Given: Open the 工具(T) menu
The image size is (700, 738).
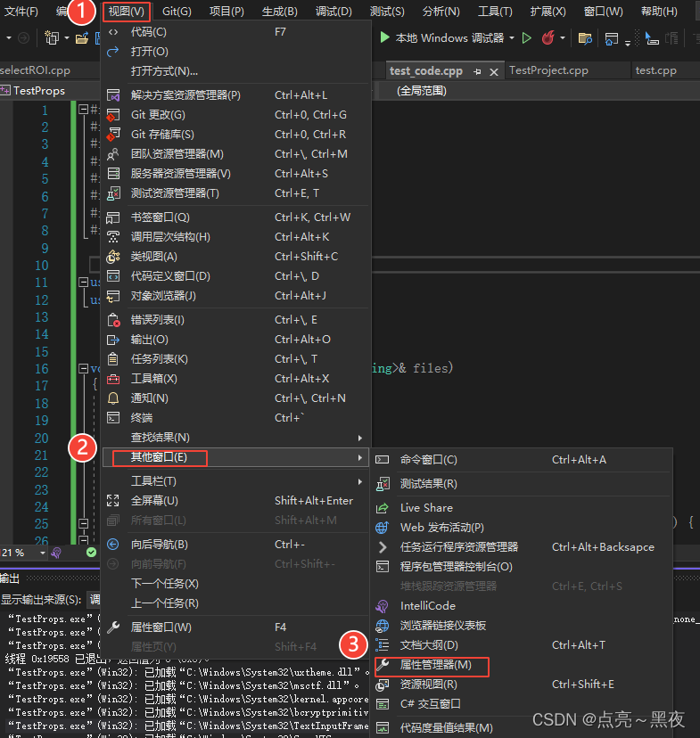Looking at the screenshot, I should coord(495,12).
